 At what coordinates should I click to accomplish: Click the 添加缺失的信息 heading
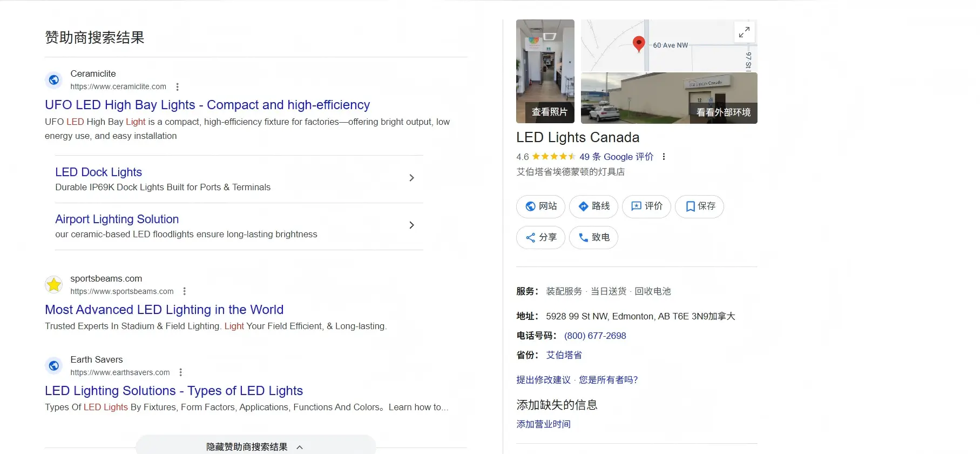click(x=557, y=405)
